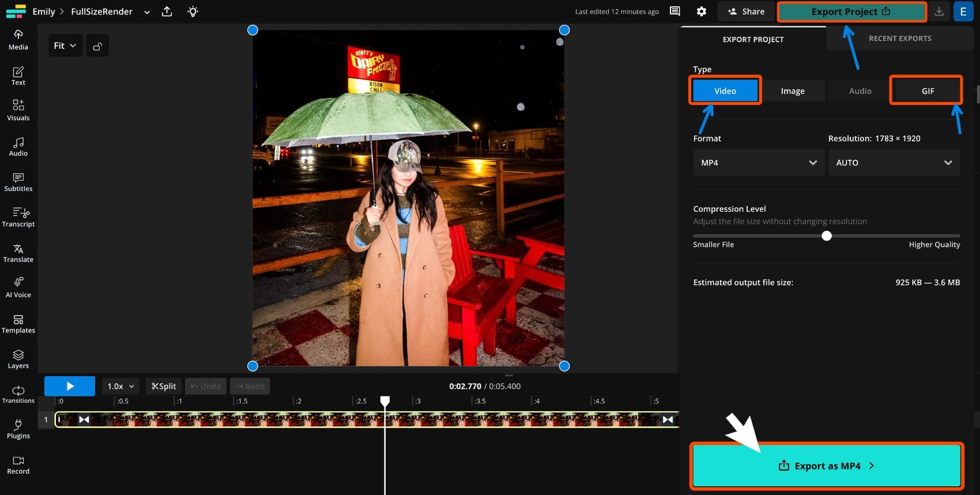Screen dimensions: 980x495
Task: Open the comments icon in top bar
Action: pos(674,12)
